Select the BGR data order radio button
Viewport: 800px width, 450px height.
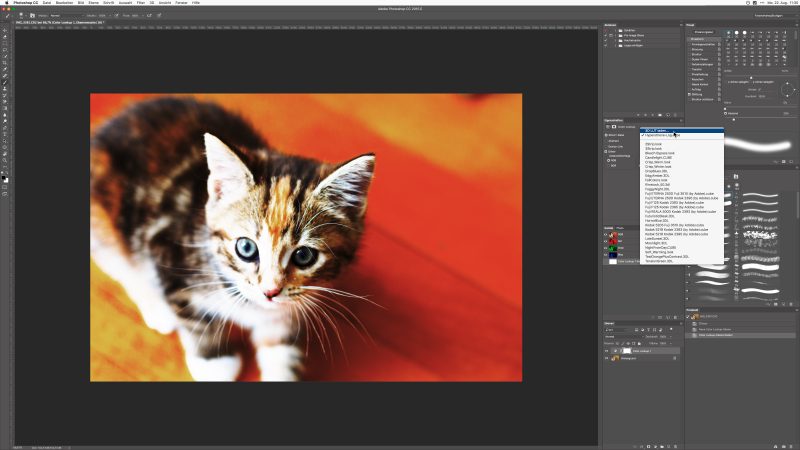(x=609, y=166)
